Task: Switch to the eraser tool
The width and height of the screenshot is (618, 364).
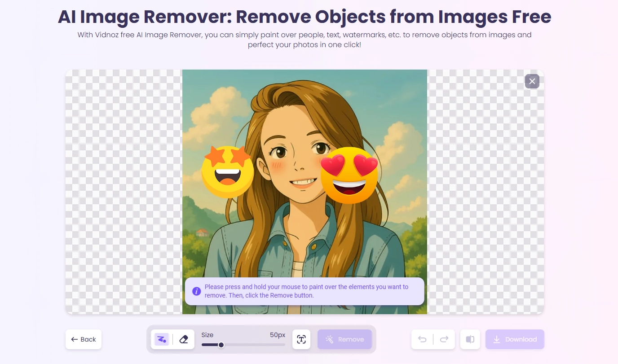Action: [x=183, y=339]
